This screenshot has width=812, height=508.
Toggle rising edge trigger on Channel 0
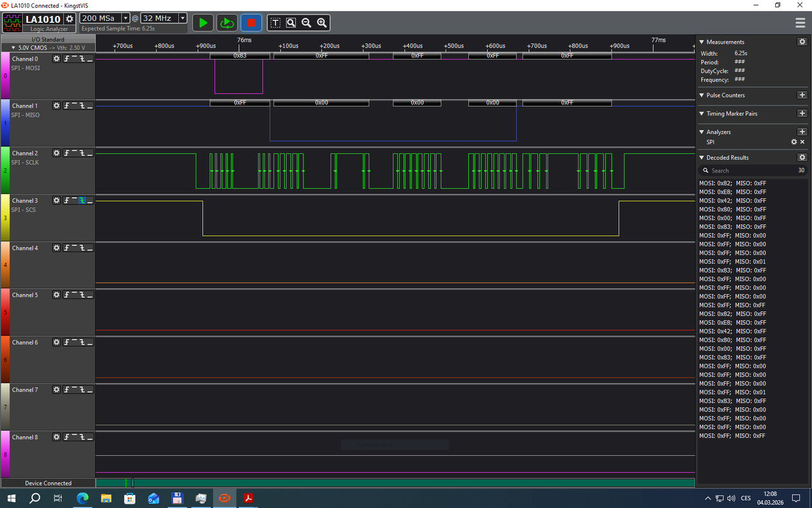click(x=66, y=58)
